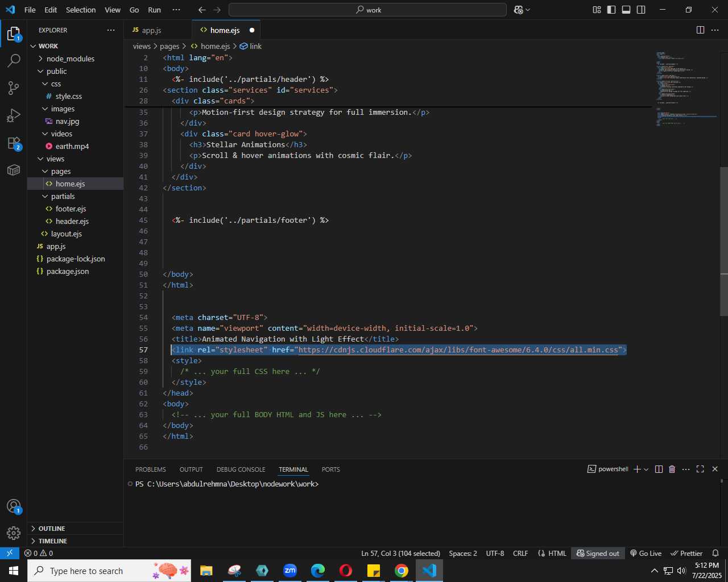Change Spaces: 2 indentation setting
Screen dimensions: 728x582
tap(463, 553)
